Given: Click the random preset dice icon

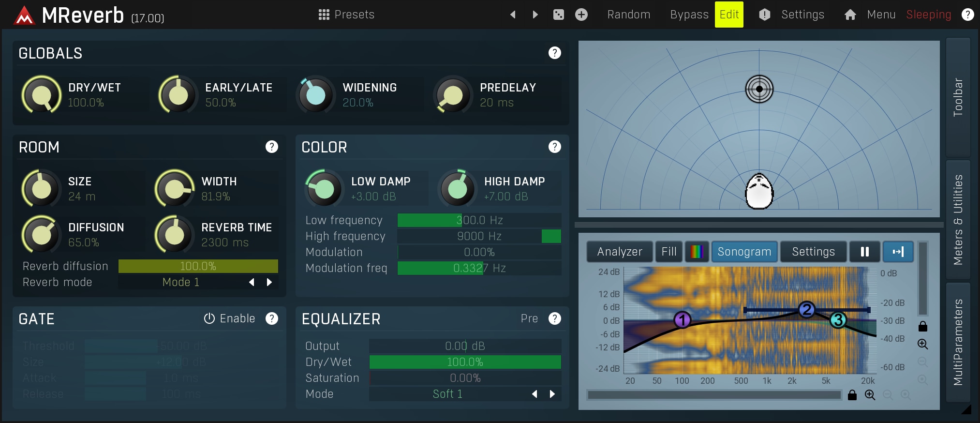Looking at the screenshot, I should (558, 15).
